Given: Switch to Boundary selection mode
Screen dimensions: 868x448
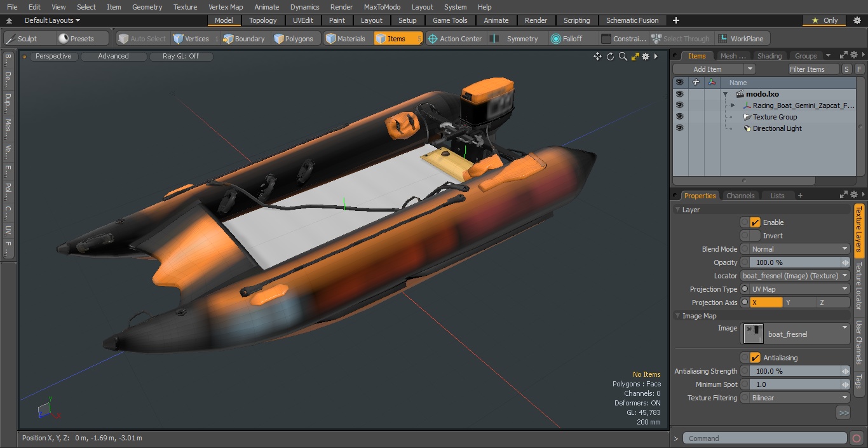Looking at the screenshot, I should click(244, 39).
